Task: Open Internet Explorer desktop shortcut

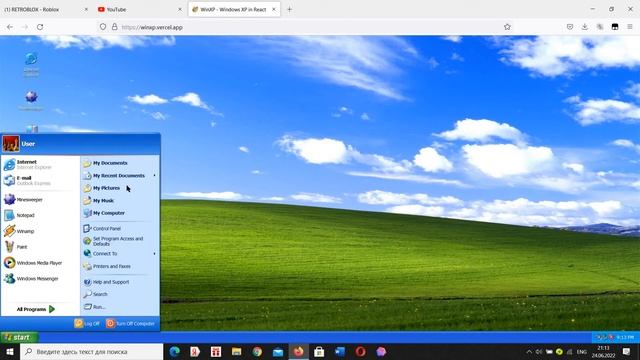Action: (x=31, y=63)
